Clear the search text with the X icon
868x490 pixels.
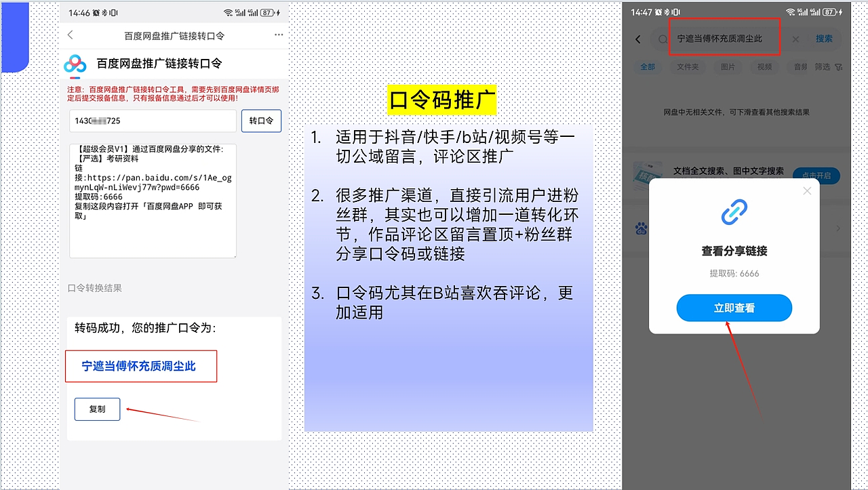tap(795, 39)
